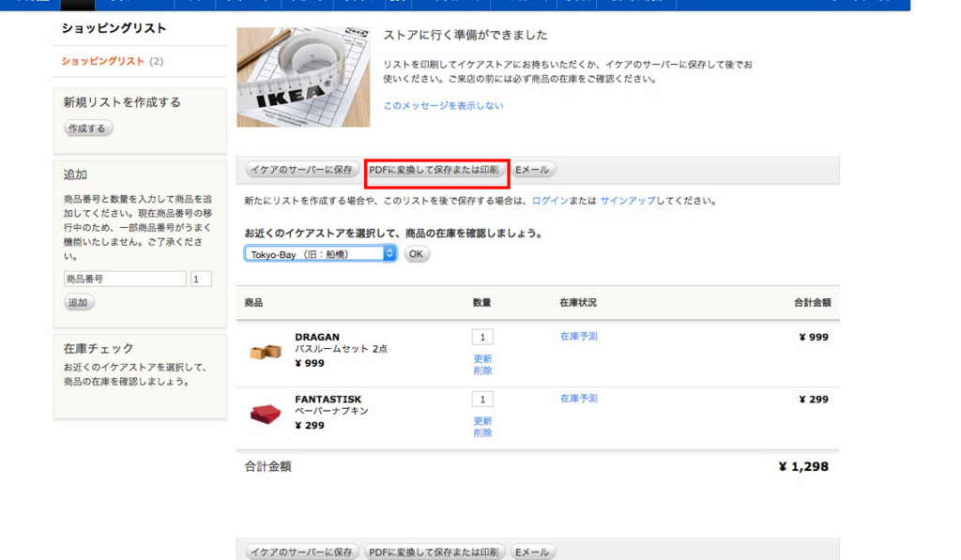Click the ストアに行く準備ができました heading
The height and width of the screenshot is (560, 961).
(x=465, y=35)
